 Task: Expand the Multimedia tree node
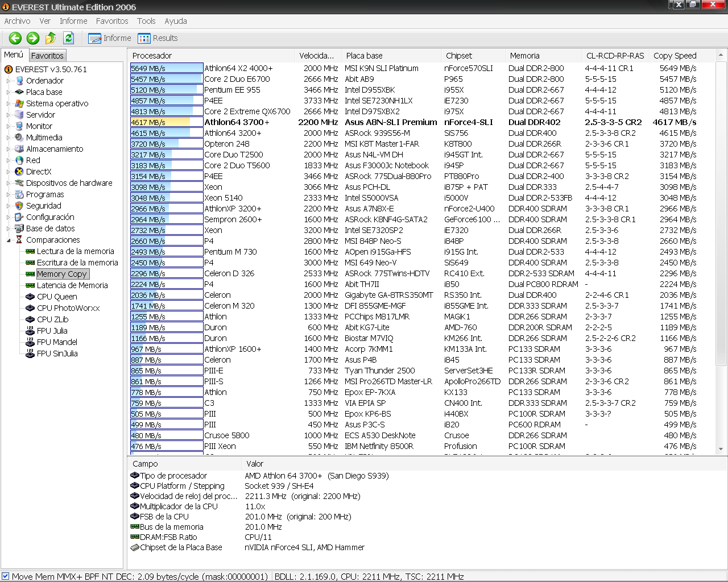click(9, 138)
